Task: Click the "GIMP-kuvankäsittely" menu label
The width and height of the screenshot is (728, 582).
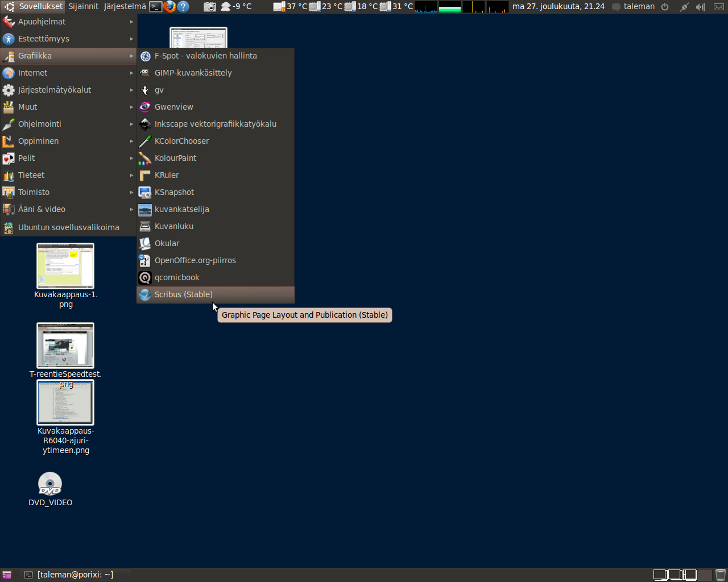Action: click(193, 73)
